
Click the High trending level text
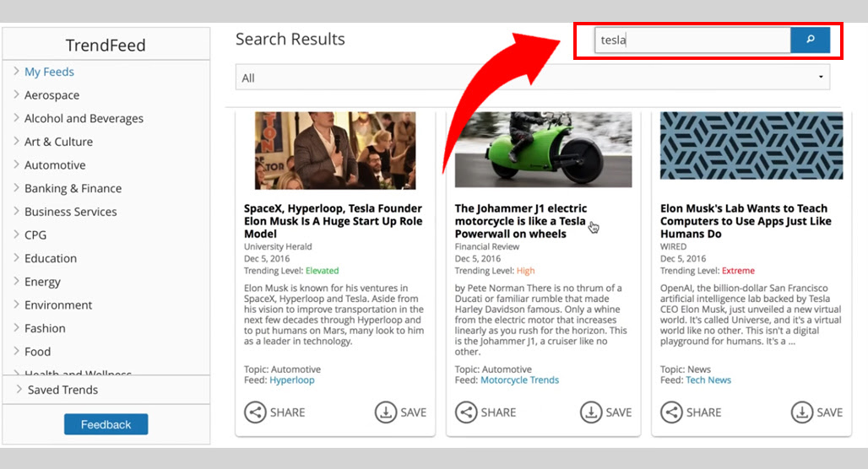click(525, 271)
